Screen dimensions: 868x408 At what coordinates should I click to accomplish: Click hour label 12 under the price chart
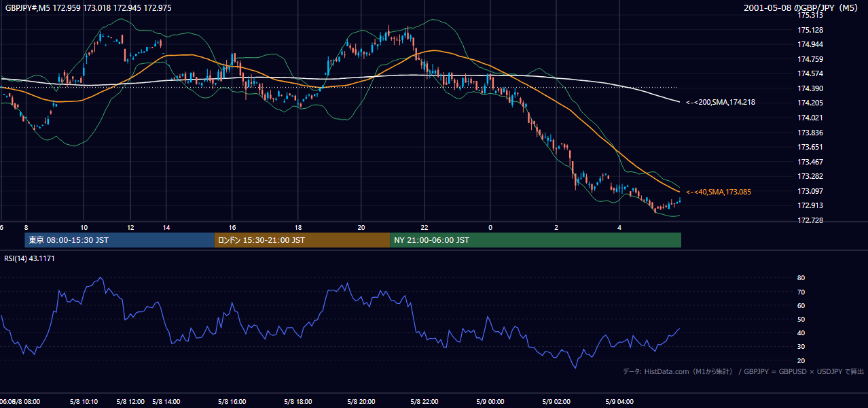tap(130, 227)
